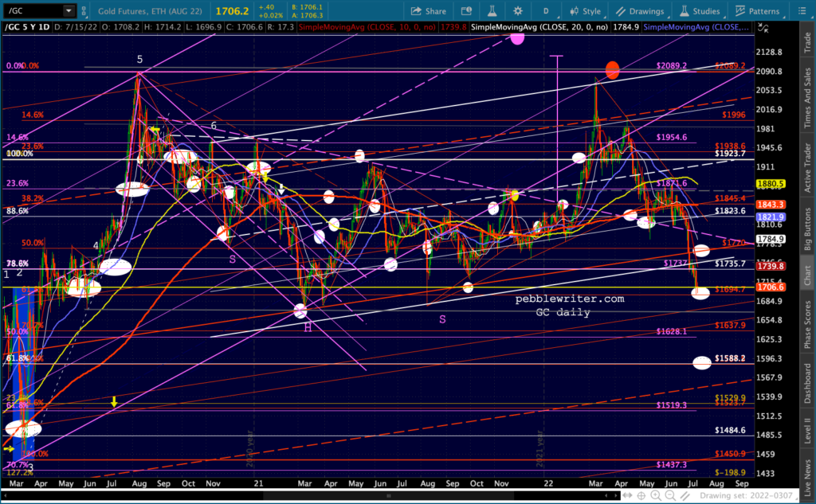This screenshot has width=816, height=504.
Task: Open the list actions menu icon
Action: point(802,11)
